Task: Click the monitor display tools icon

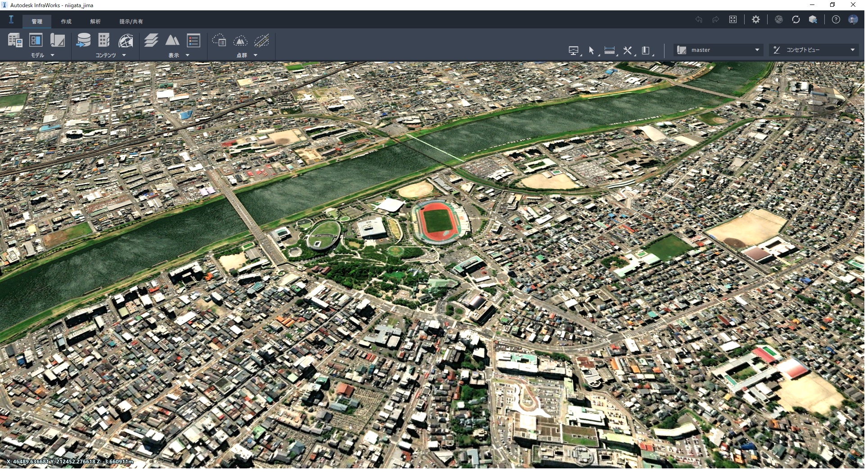Action: pos(574,50)
